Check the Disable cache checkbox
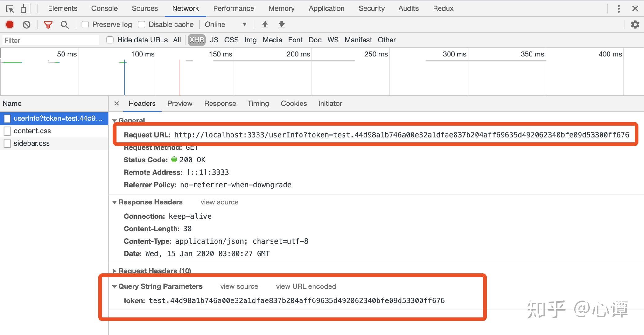 (141, 25)
